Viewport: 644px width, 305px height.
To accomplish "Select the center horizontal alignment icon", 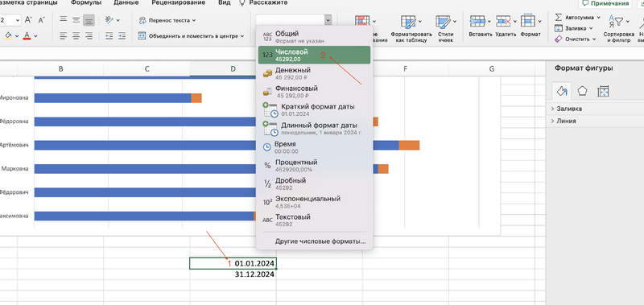I will click(x=76, y=36).
